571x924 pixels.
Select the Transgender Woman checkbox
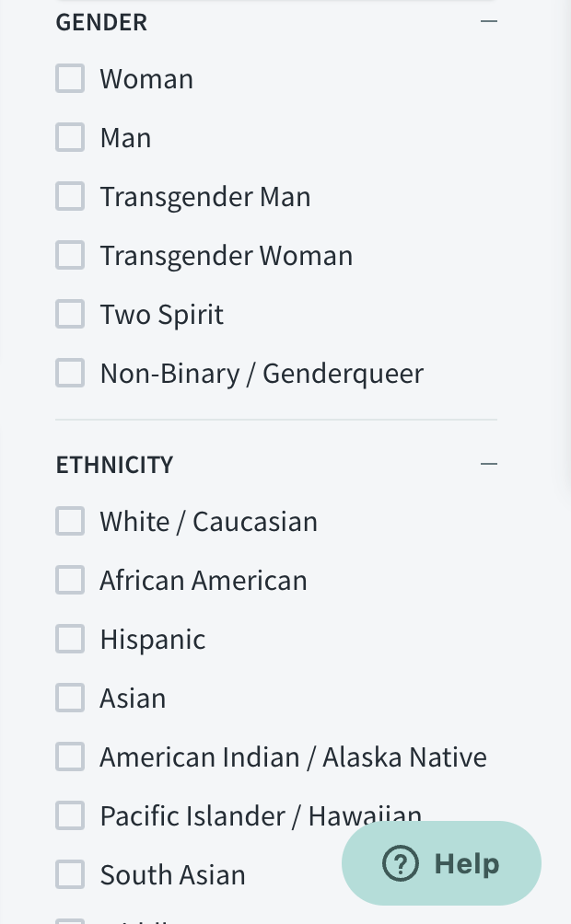tap(70, 256)
